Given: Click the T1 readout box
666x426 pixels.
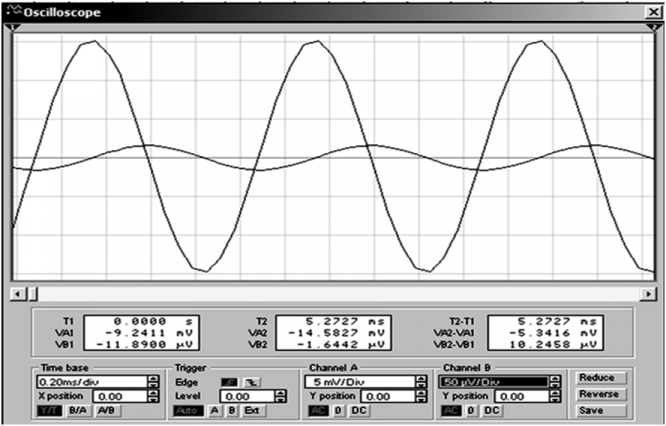Looking at the screenshot, I should pos(141,333).
